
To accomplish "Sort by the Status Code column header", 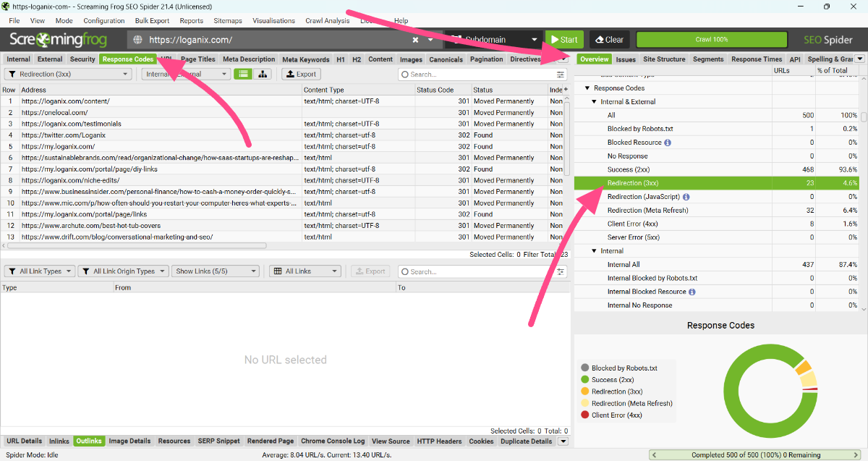I will (x=443, y=90).
